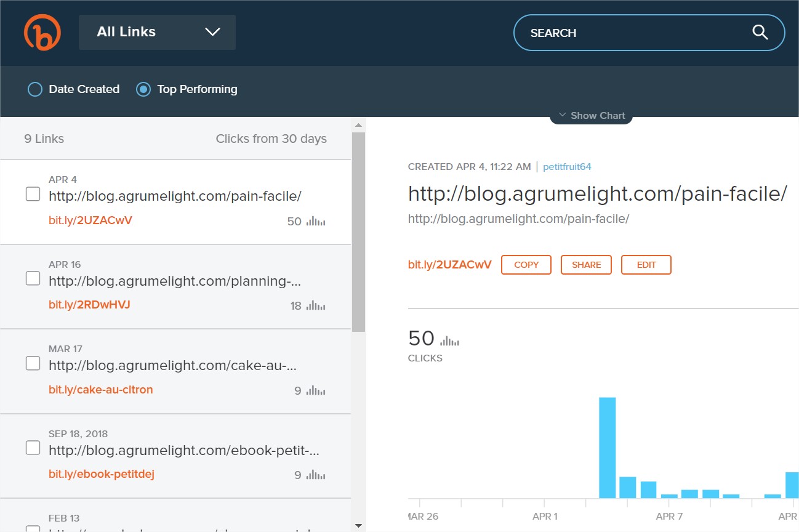Click bar chart icon beside 18 in planning row
The height and width of the screenshot is (532, 799).
(316, 305)
